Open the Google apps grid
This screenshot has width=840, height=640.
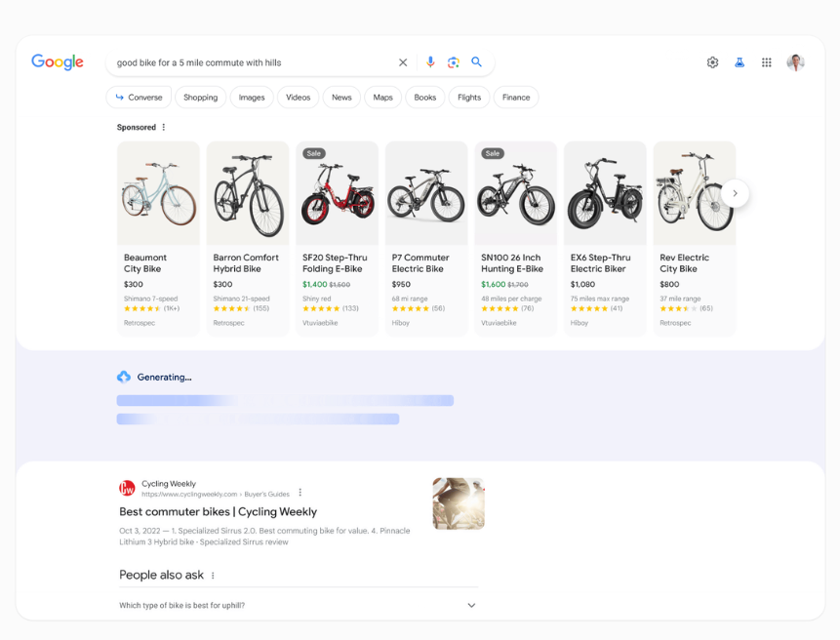pyautogui.click(x=767, y=62)
